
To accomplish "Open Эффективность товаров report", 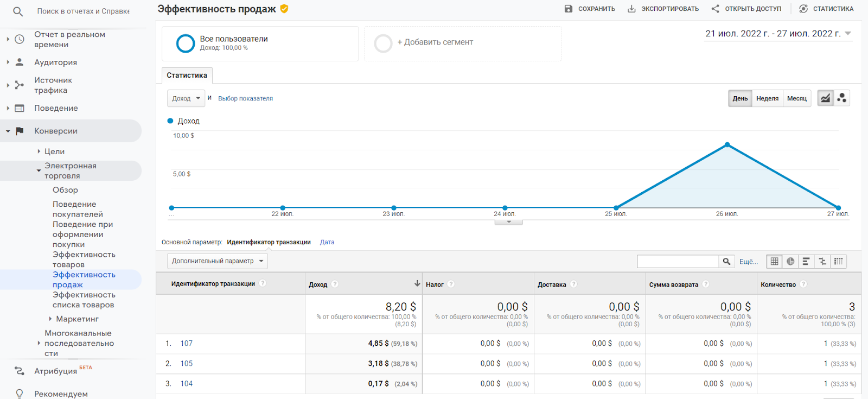I will click(x=84, y=259).
